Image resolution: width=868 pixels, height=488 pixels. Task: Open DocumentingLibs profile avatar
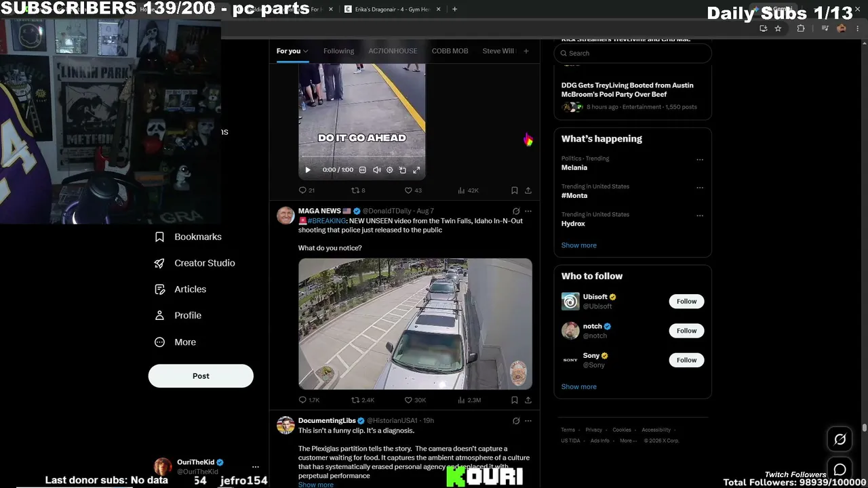tap(285, 425)
